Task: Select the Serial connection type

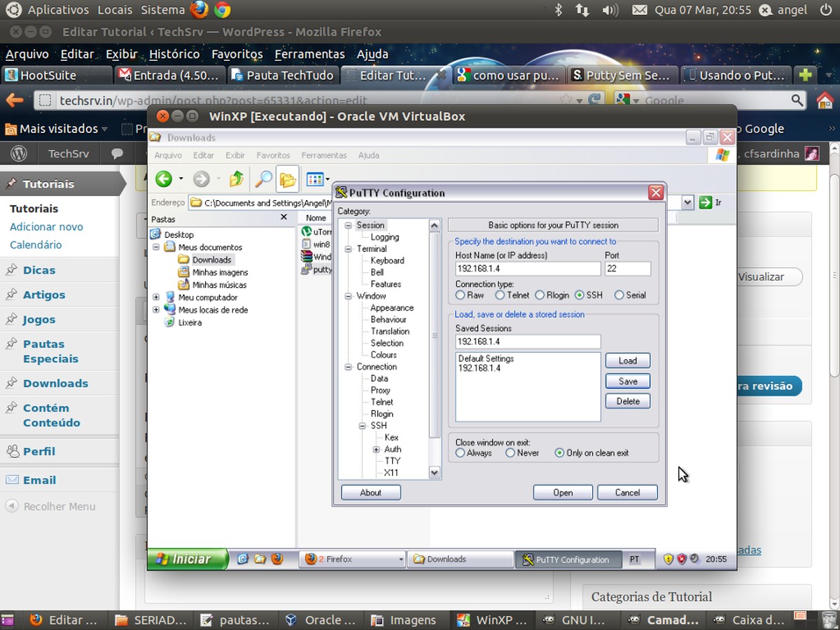Action: click(x=619, y=295)
